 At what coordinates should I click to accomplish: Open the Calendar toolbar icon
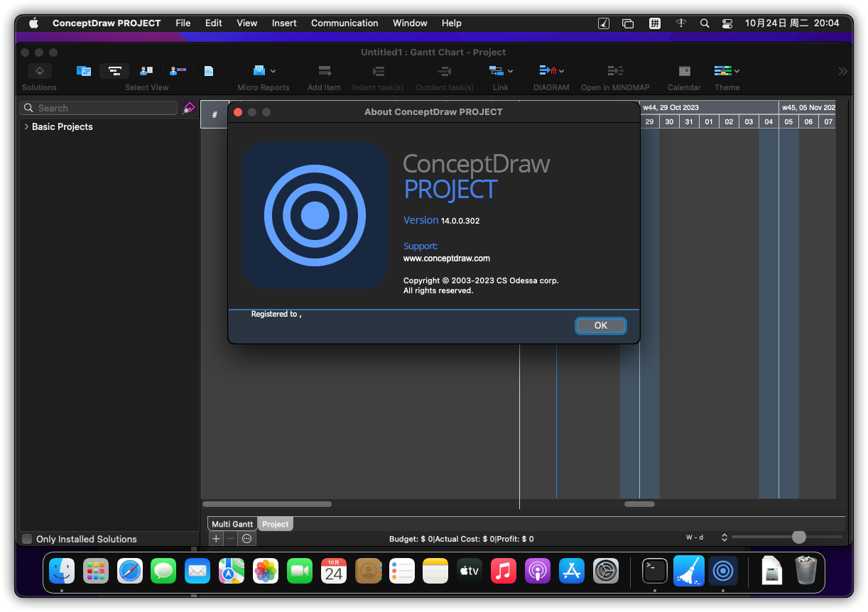(685, 71)
